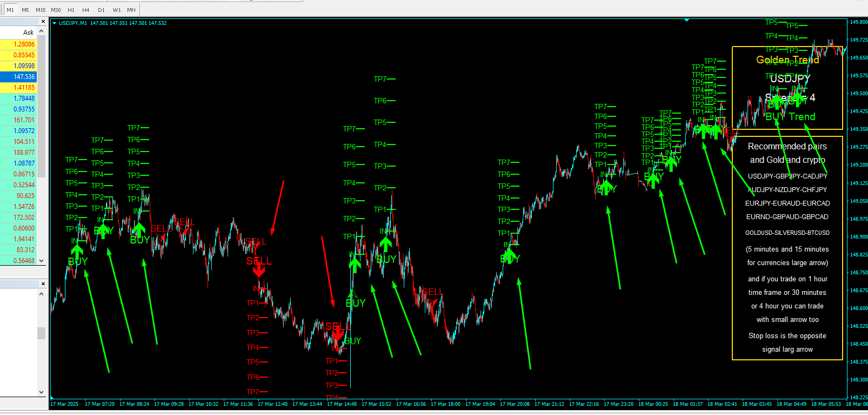
Task: Select the Ask row 1.28086
Action: coord(18,44)
